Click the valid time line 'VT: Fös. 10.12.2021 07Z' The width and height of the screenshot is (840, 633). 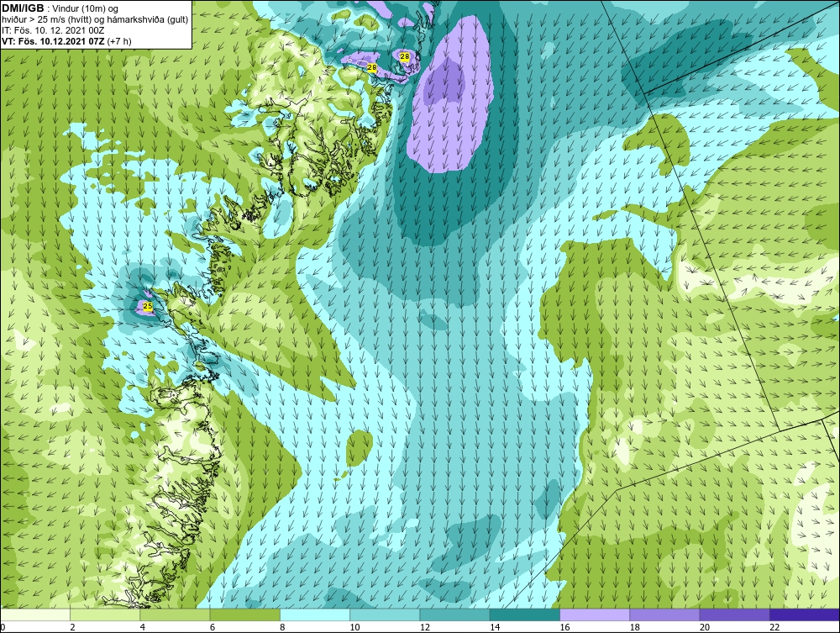tap(54, 41)
